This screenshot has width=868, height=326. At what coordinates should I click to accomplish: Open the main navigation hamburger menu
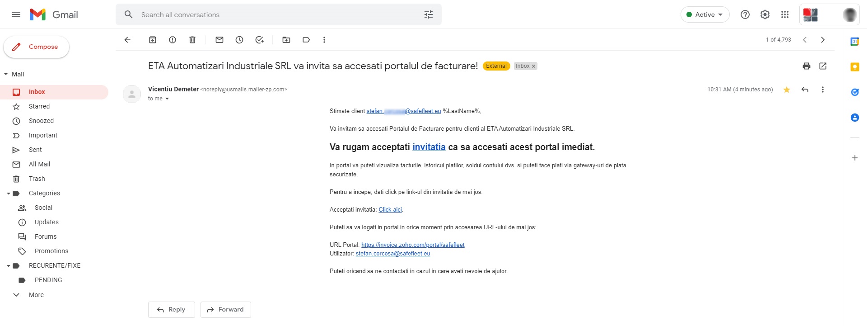coord(16,14)
